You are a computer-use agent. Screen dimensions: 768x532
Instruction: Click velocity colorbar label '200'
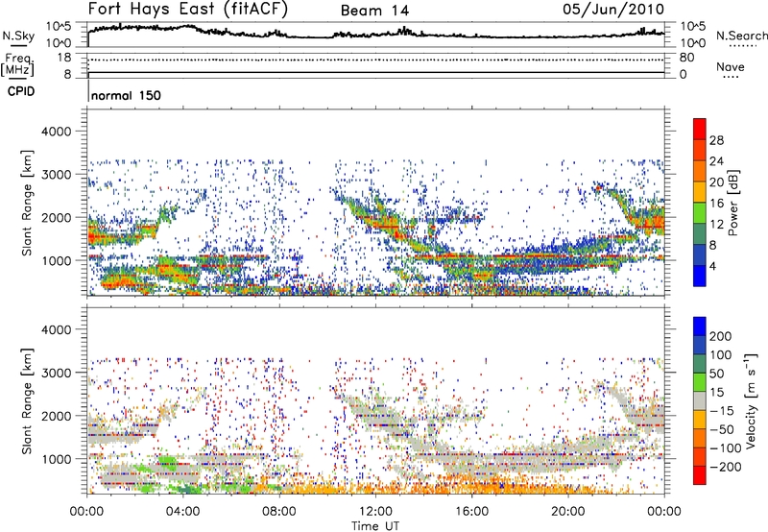[721, 336]
